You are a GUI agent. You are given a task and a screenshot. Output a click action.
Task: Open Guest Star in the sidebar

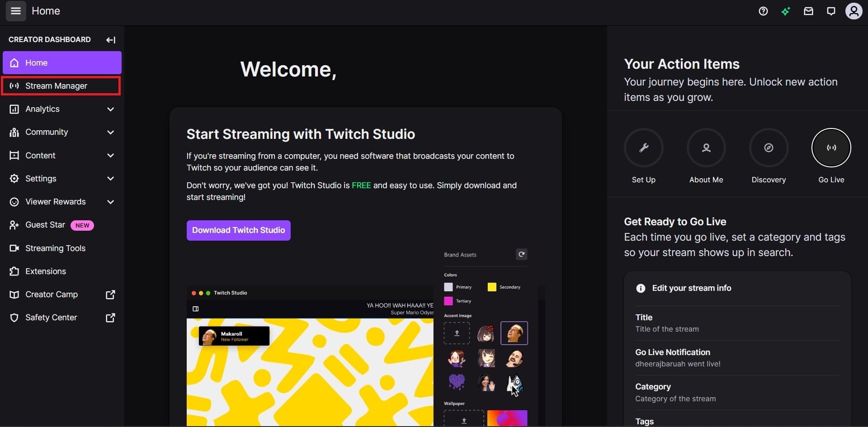coord(62,225)
